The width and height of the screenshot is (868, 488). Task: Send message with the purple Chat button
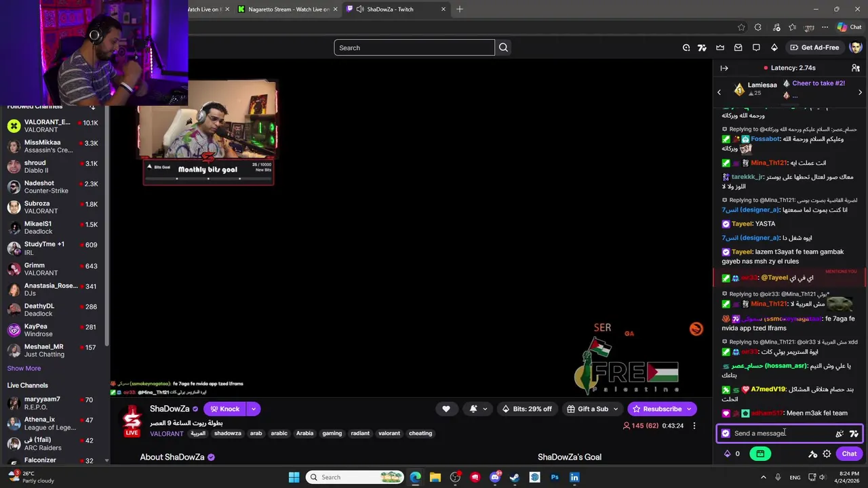(x=849, y=454)
